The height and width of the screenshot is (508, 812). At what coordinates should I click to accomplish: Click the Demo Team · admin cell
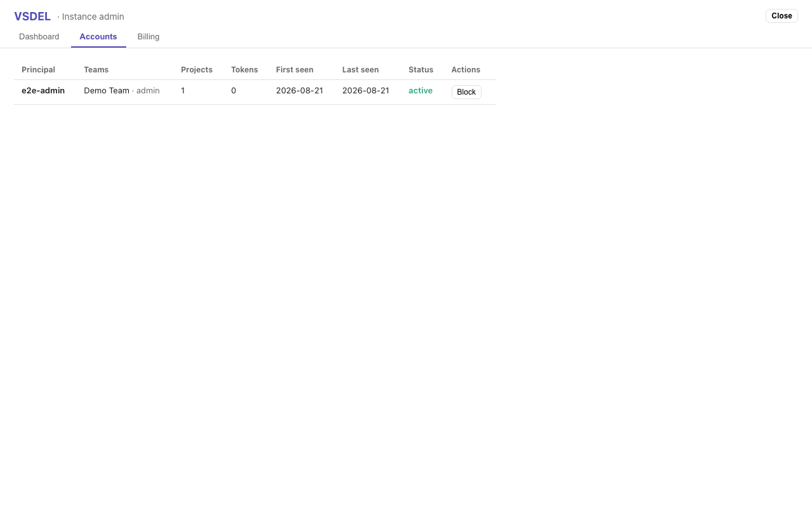(122, 91)
